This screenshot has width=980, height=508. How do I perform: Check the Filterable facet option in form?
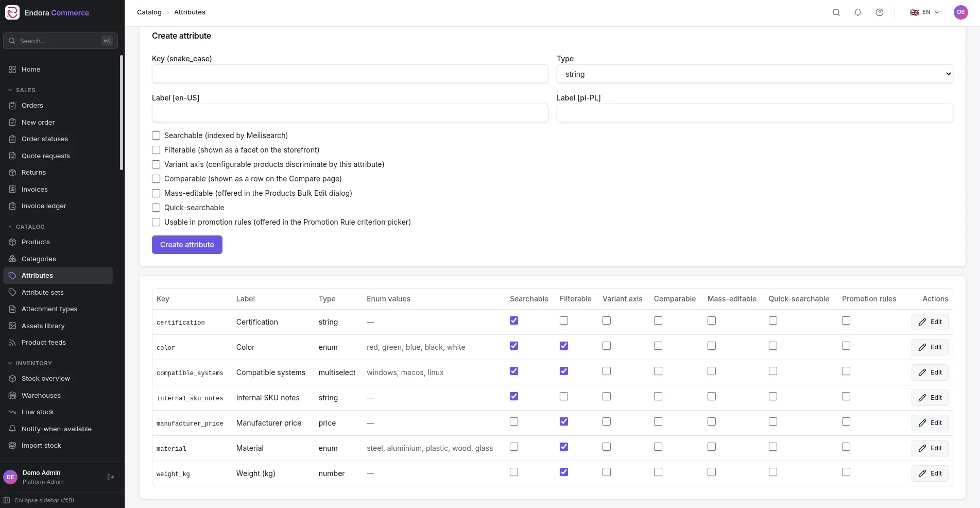coord(156,150)
